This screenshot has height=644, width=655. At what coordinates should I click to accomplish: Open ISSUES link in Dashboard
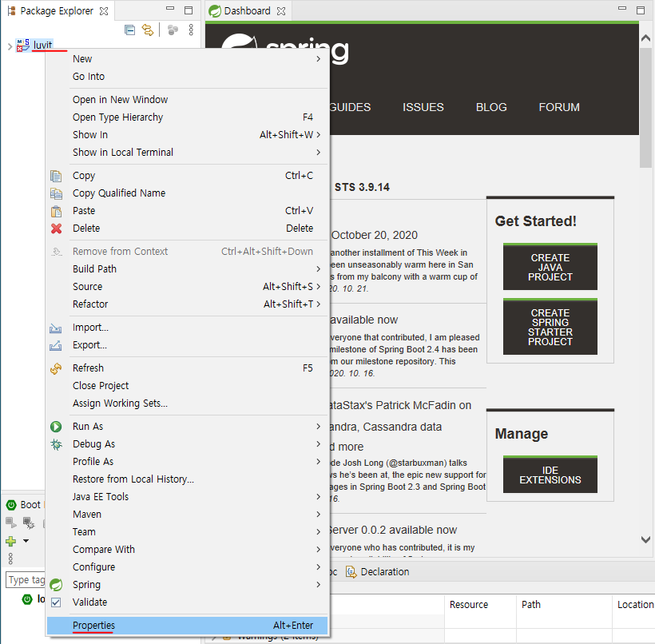click(x=423, y=107)
